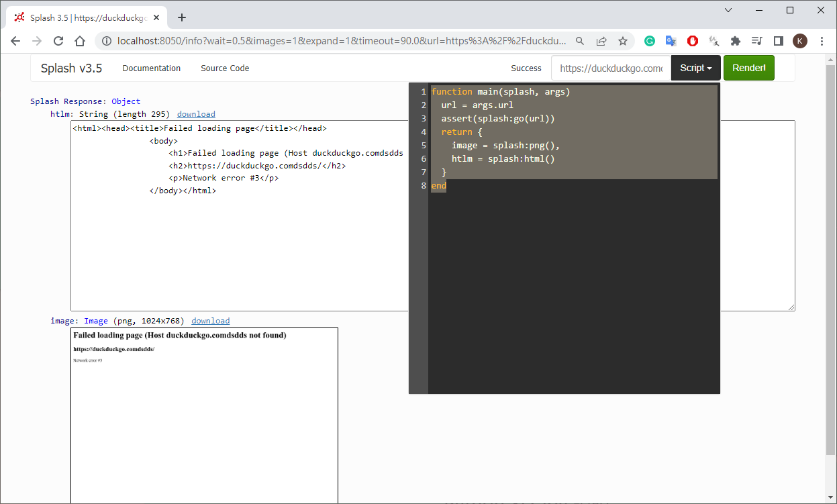Go to the browser home page
837x504 pixels.
pyautogui.click(x=80, y=41)
